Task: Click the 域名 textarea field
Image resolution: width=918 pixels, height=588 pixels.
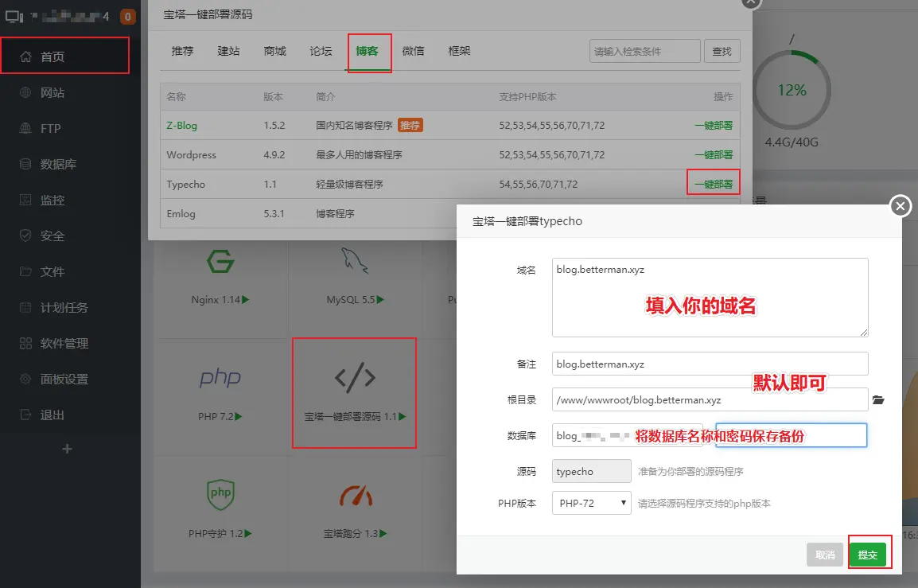Action: tap(710, 298)
